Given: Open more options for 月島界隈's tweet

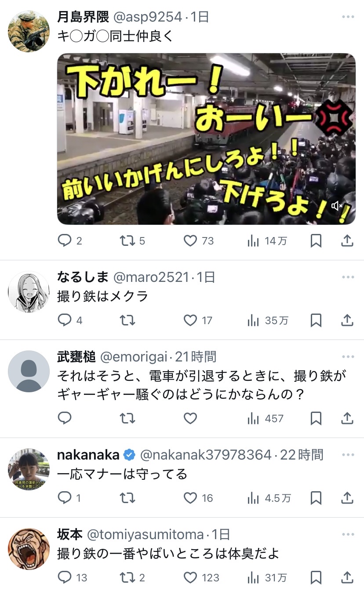Looking at the screenshot, I should (x=348, y=17).
